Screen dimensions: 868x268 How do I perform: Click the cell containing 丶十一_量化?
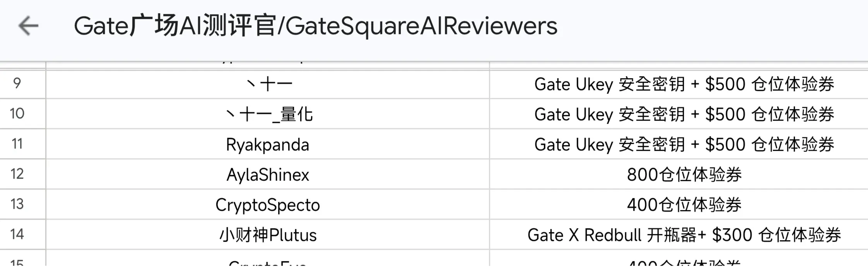click(x=268, y=114)
